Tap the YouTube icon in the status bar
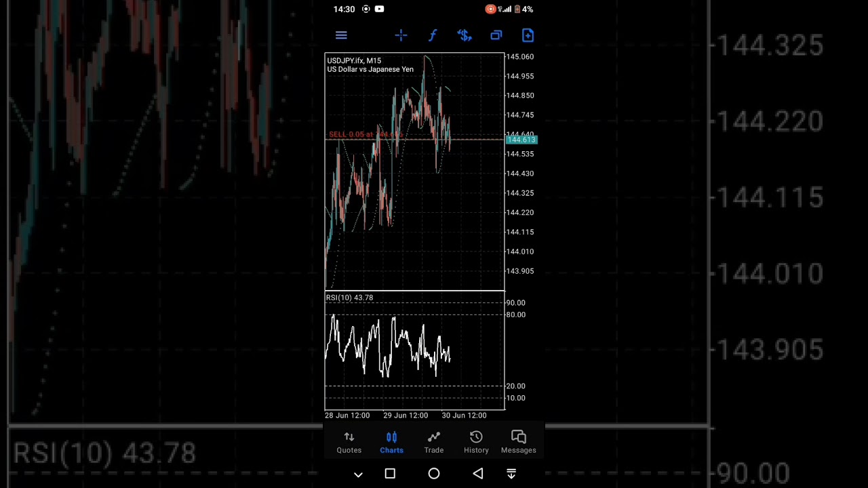Viewport: 868px width, 488px height. click(379, 9)
